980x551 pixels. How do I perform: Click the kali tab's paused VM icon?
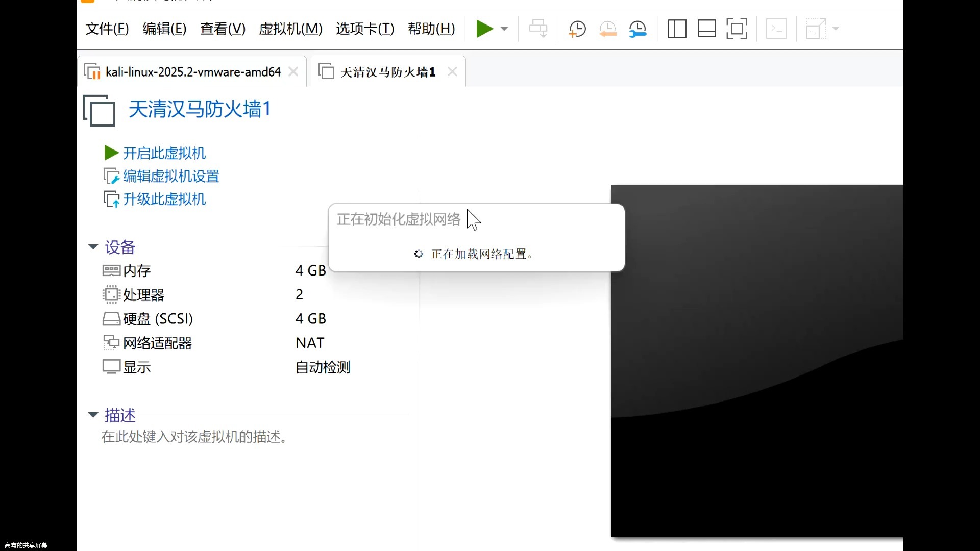pyautogui.click(x=92, y=72)
